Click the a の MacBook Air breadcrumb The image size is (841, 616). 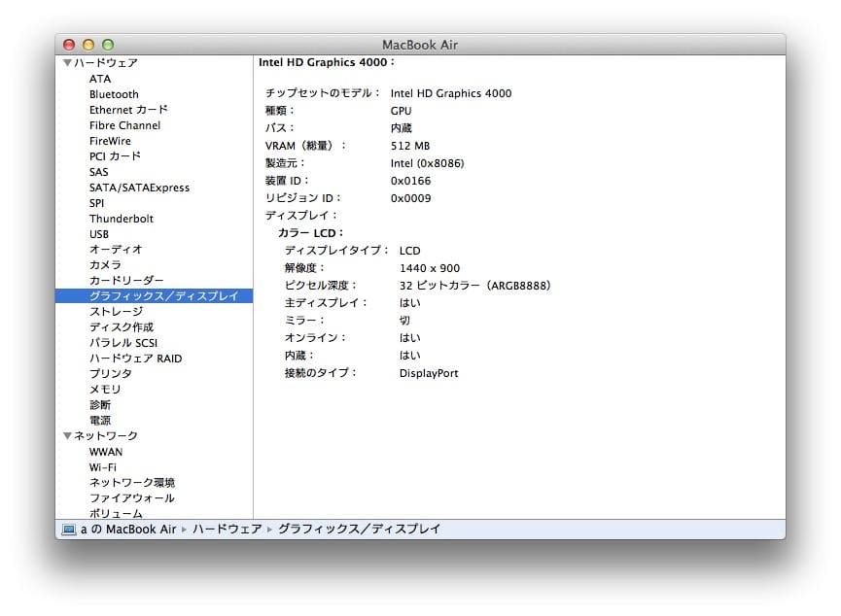click(126, 530)
